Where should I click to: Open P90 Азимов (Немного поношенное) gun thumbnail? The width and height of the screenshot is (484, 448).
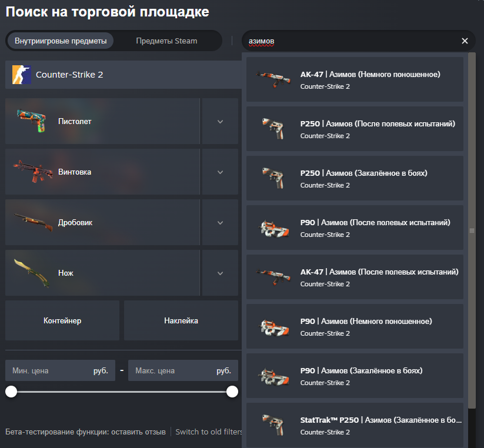pyautogui.click(x=273, y=327)
